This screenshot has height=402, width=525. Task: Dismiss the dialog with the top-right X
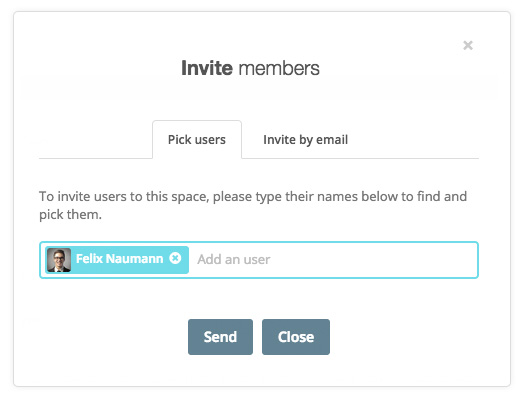468,45
